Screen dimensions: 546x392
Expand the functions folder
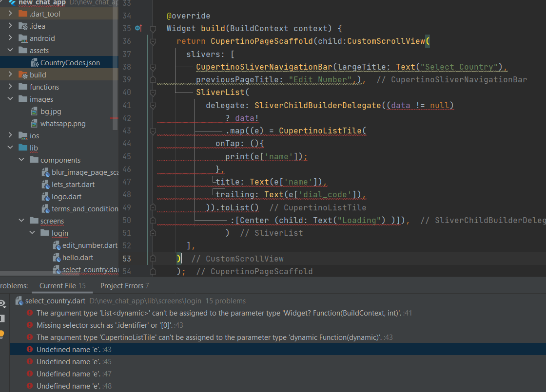[10, 87]
